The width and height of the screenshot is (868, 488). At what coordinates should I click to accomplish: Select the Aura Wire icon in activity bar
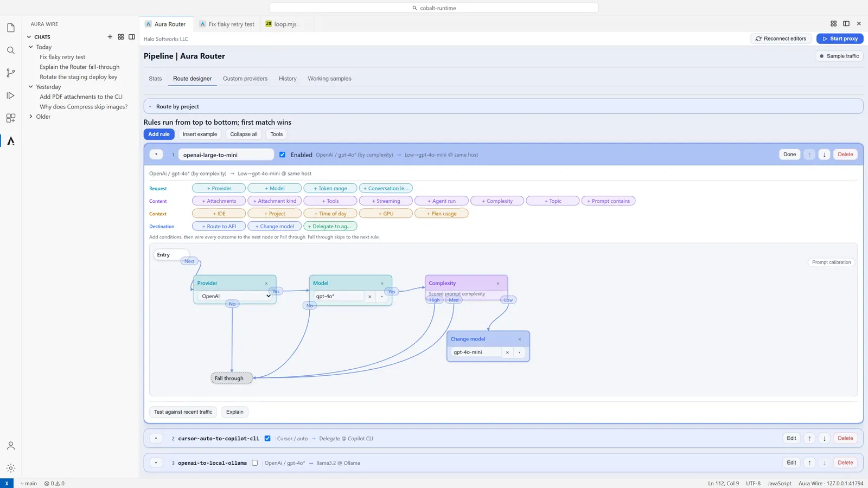10,141
